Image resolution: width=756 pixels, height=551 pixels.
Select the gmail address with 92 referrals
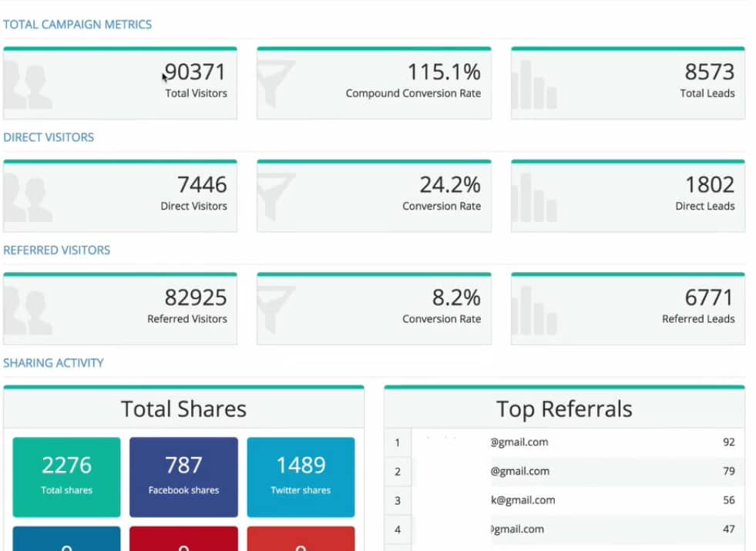(519, 442)
